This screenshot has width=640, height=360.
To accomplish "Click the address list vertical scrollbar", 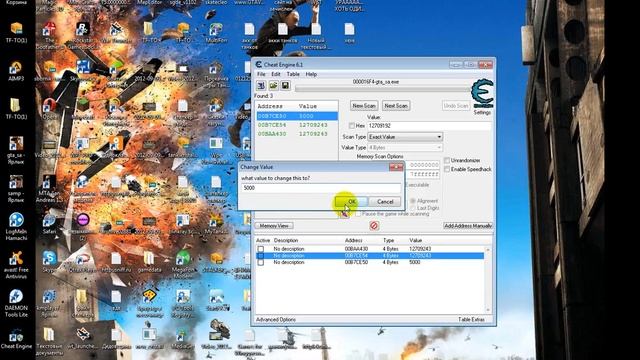I will coord(487,279).
